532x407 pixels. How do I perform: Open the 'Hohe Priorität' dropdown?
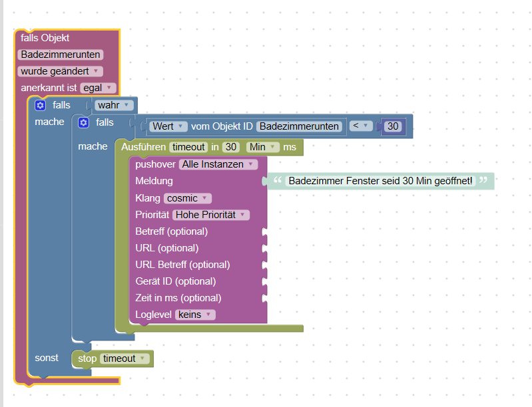click(x=210, y=215)
